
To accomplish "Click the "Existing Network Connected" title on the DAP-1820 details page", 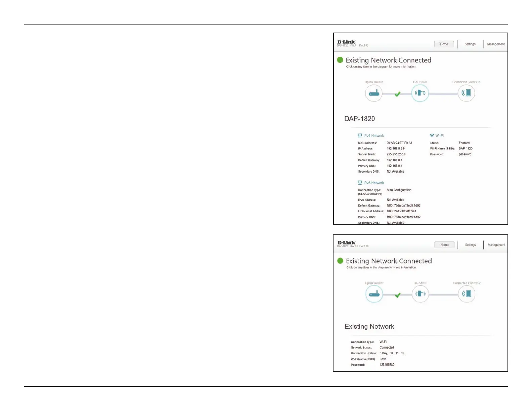I will coord(389,60).
